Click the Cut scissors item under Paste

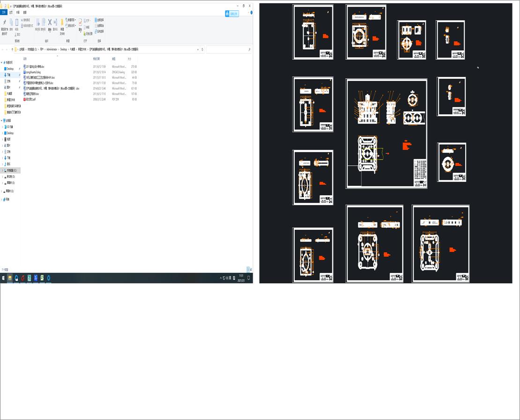[18, 34]
